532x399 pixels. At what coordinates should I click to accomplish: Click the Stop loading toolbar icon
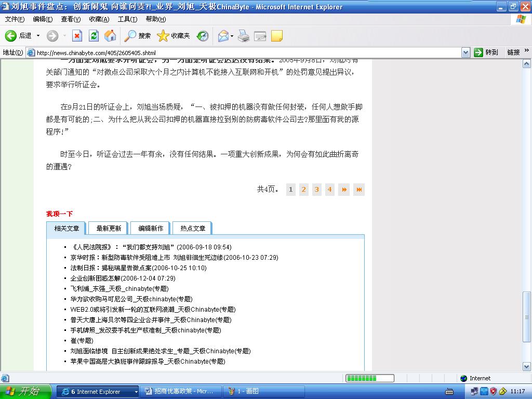pyautogui.click(x=77, y=36)
